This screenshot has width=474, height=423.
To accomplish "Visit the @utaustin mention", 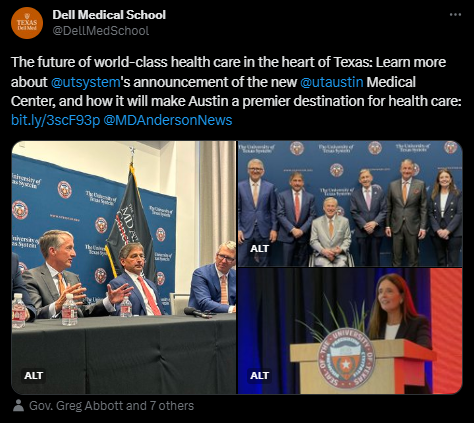I will 332,82.
